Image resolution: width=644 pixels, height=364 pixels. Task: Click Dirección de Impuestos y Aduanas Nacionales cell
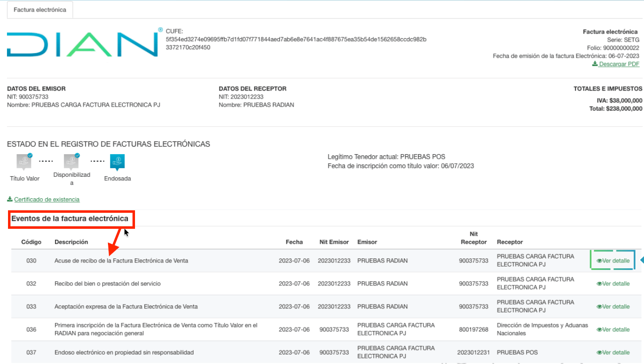tap(542, 329)
